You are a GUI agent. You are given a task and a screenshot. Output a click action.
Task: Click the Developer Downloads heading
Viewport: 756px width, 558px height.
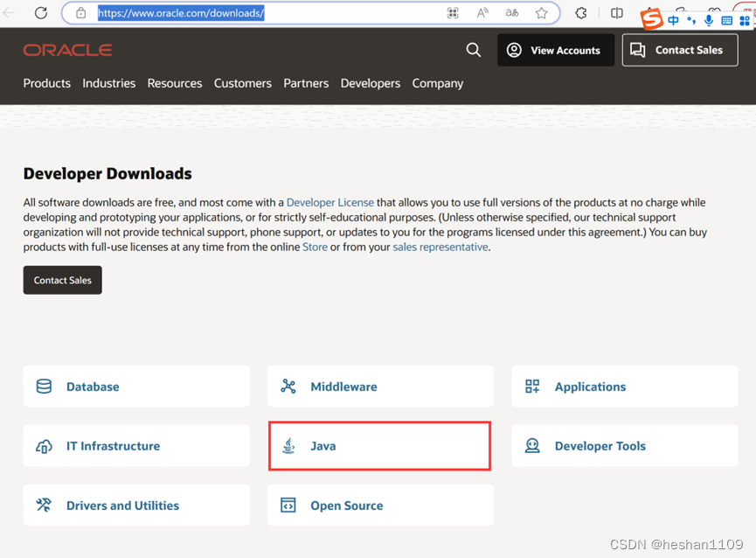tap(108, 174)
